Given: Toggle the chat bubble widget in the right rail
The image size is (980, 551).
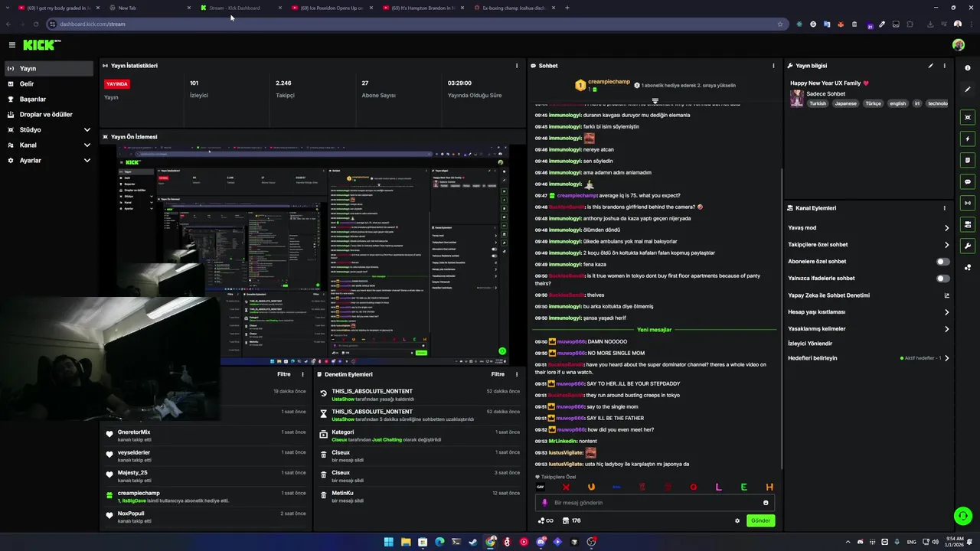Looking at the screenshot, I should (x=968, y=181).
